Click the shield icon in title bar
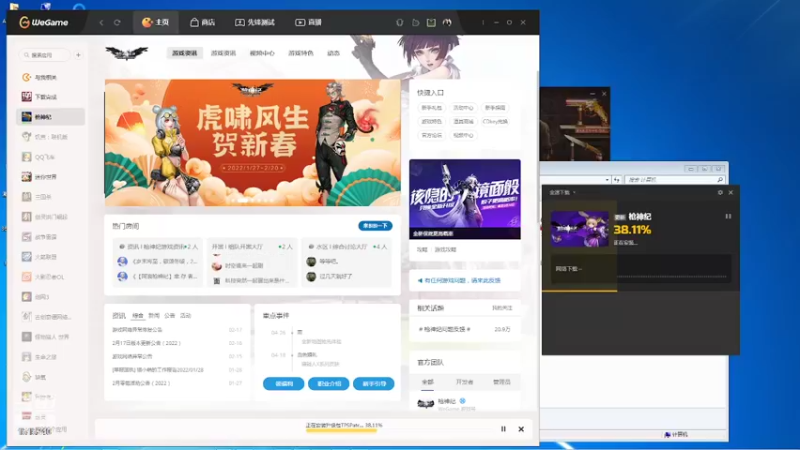 pos(399,22)
